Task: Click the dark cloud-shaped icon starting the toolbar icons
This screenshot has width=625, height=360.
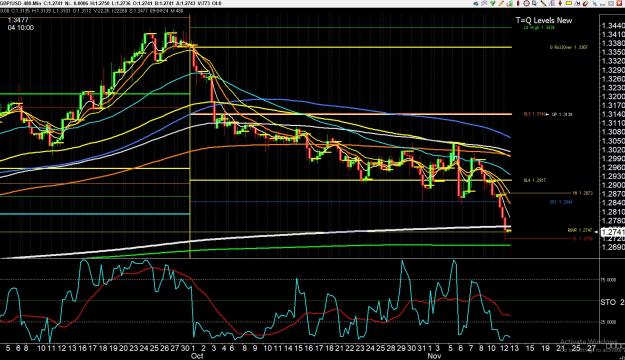Action: (x=476, y=4)
